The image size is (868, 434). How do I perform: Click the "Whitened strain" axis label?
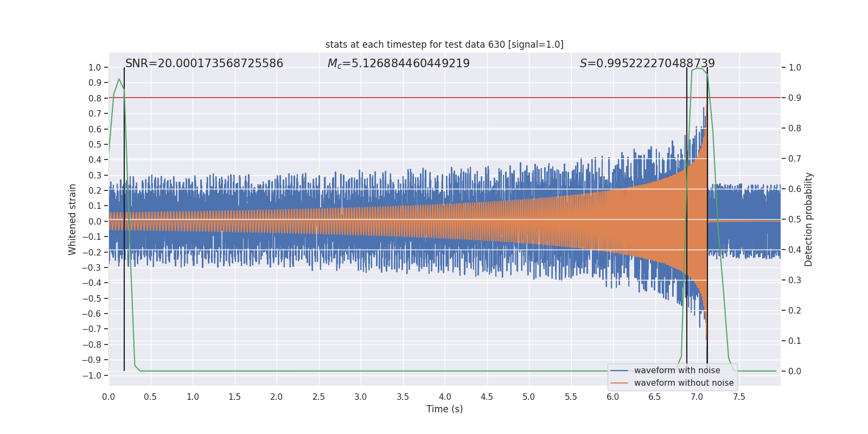tap(73, 219)
